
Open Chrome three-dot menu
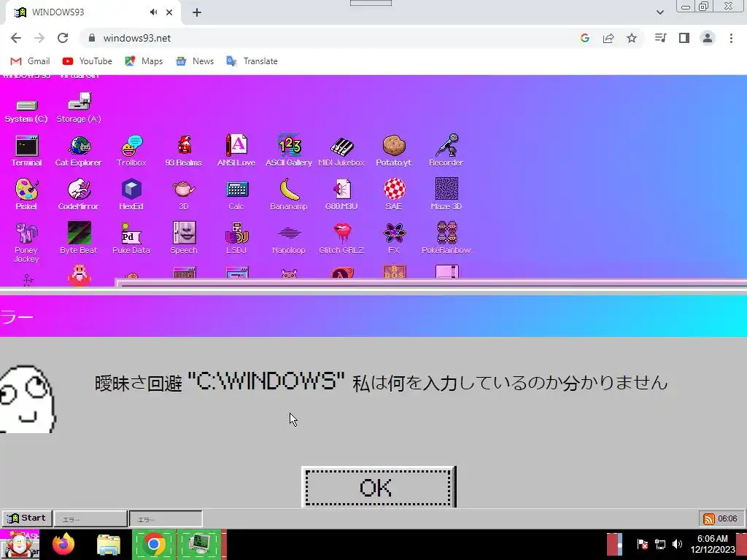click(x=731, y=38)
